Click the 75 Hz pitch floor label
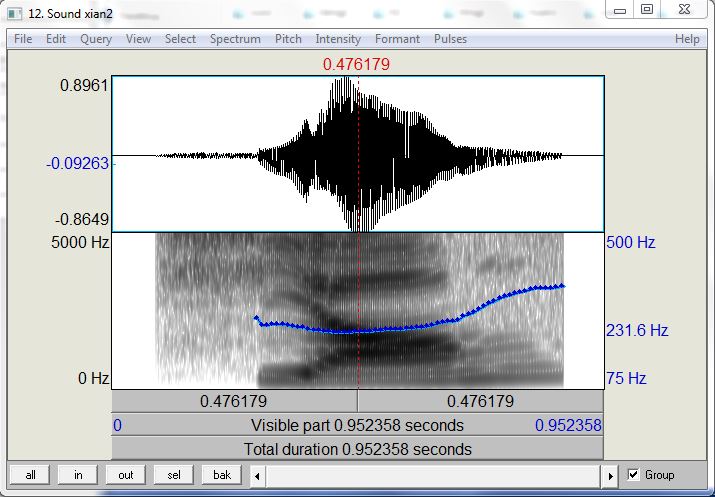The width and height of the screenshot is (715, 497). pos(626,378)
